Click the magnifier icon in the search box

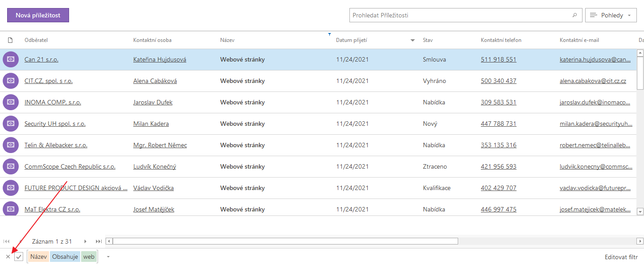tap(574, 15)
